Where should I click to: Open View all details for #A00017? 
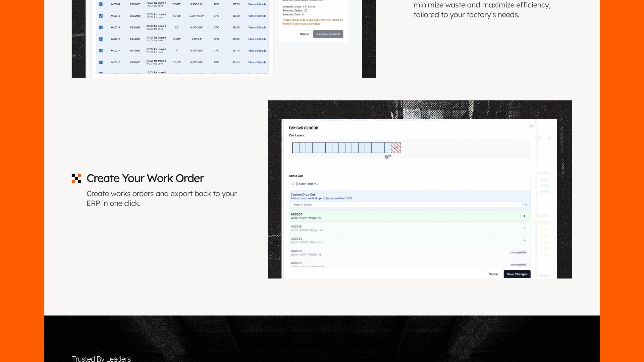click(257, 51)
